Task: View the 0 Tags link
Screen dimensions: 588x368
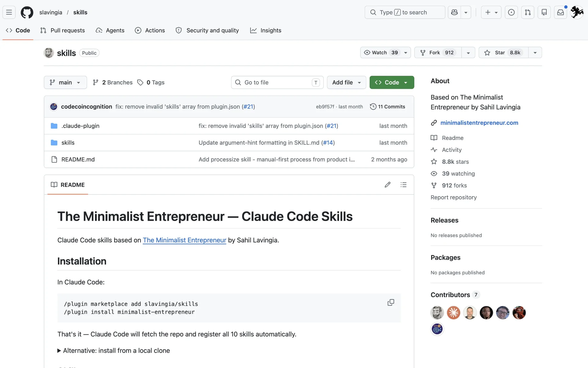Action: coord(151,82)
